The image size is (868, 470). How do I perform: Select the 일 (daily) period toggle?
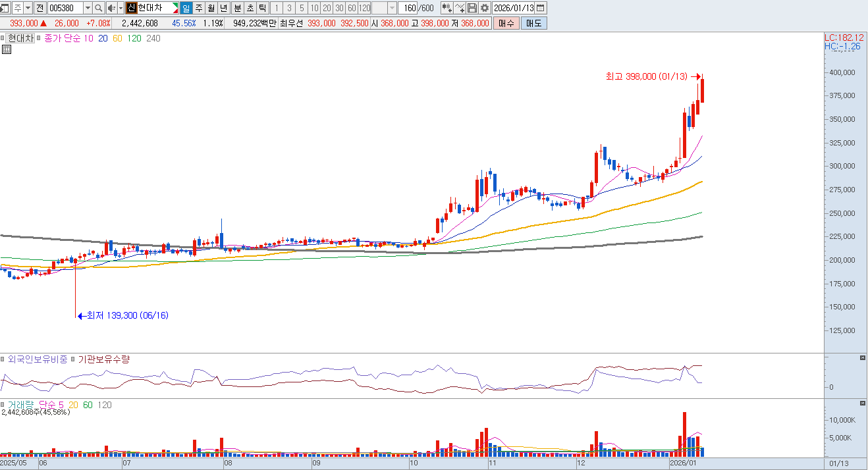pyautogui.click(x=186, y=8)
